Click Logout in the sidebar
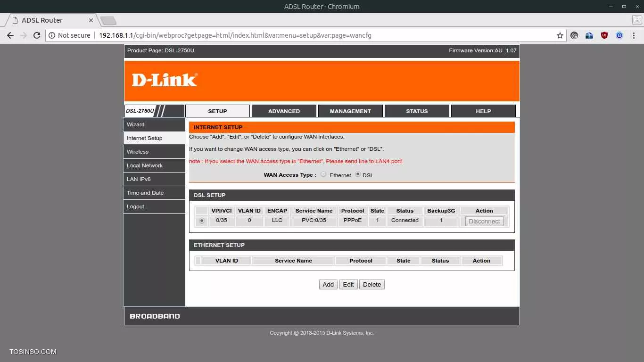Viewport: 644px width, 362px height. tap(154, 206)
